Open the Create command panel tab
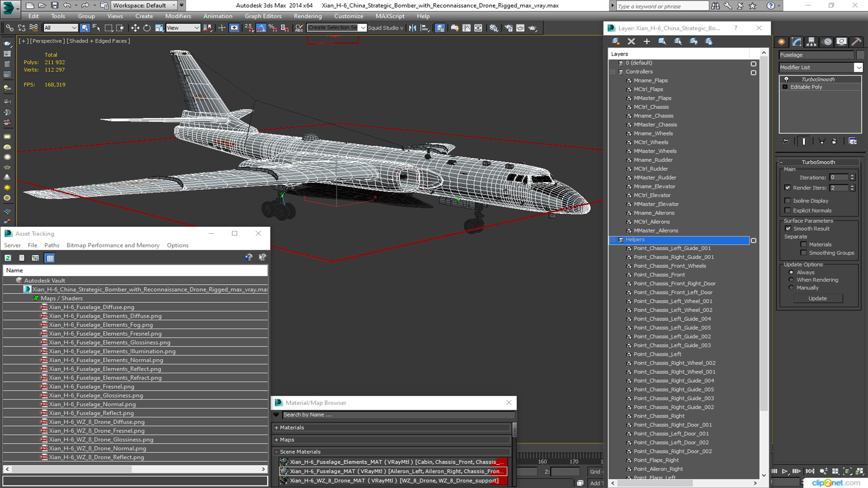The height and width of the screenshot is (488, 868). (782, 42)
